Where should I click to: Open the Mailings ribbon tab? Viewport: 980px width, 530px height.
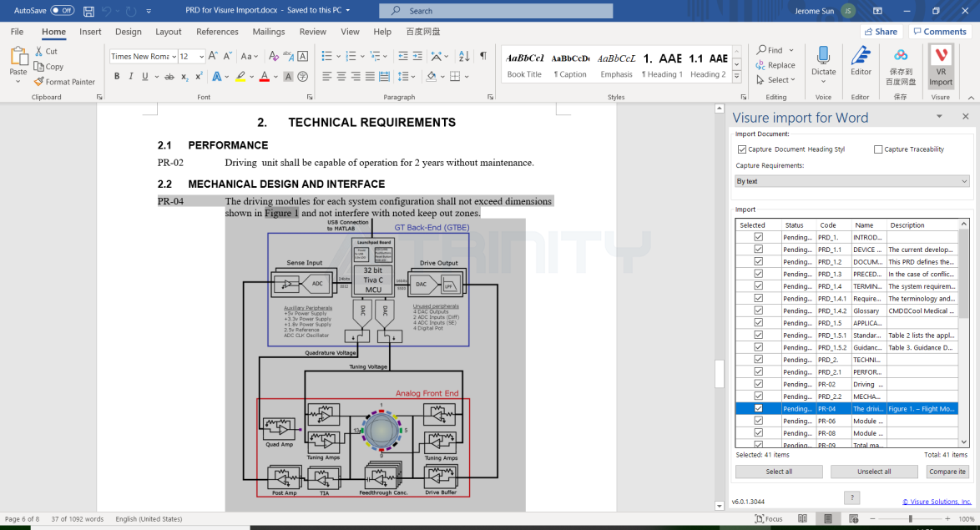point(269,32)
